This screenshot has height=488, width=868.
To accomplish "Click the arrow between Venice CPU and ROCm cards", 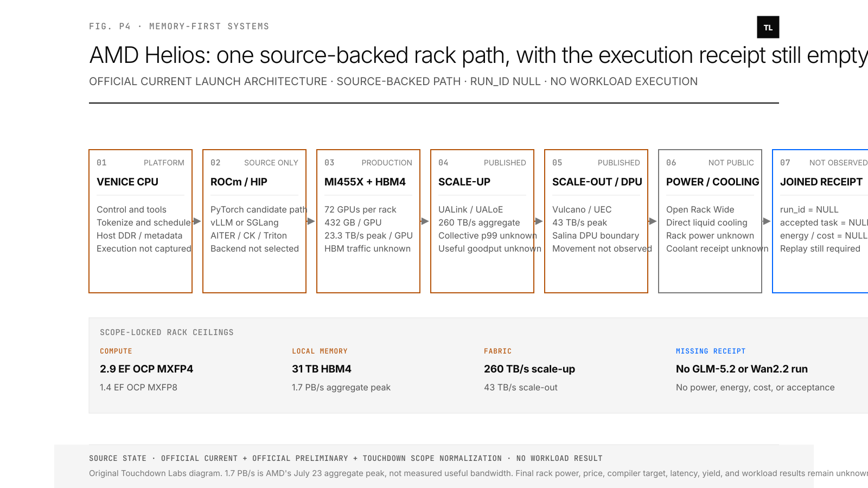I will click(x=197, y=221).
